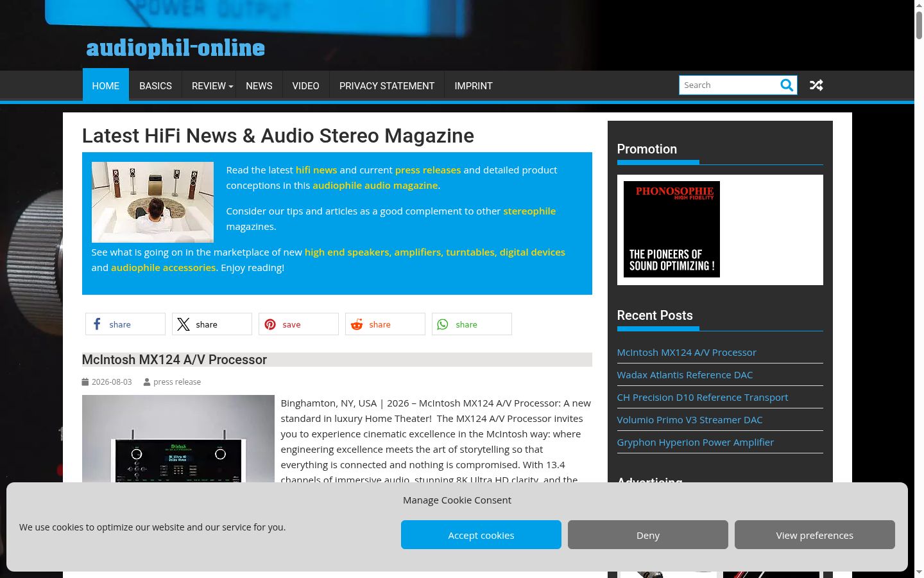Screen dimensions: 924x578
Task: Open the 'hifi news' link
Action: [x=316, y=170]
